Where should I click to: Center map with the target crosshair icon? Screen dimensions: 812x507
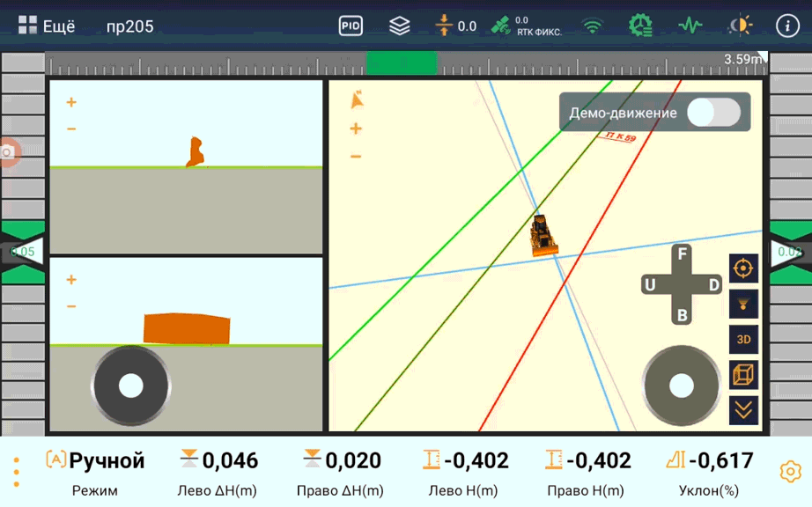[742, 268]
